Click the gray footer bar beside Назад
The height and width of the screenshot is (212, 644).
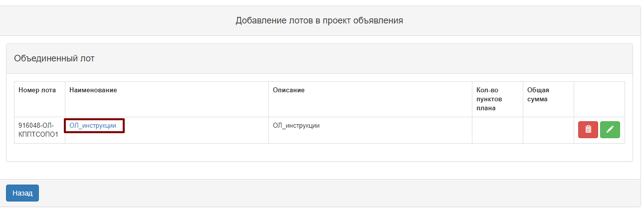point(339,193)
